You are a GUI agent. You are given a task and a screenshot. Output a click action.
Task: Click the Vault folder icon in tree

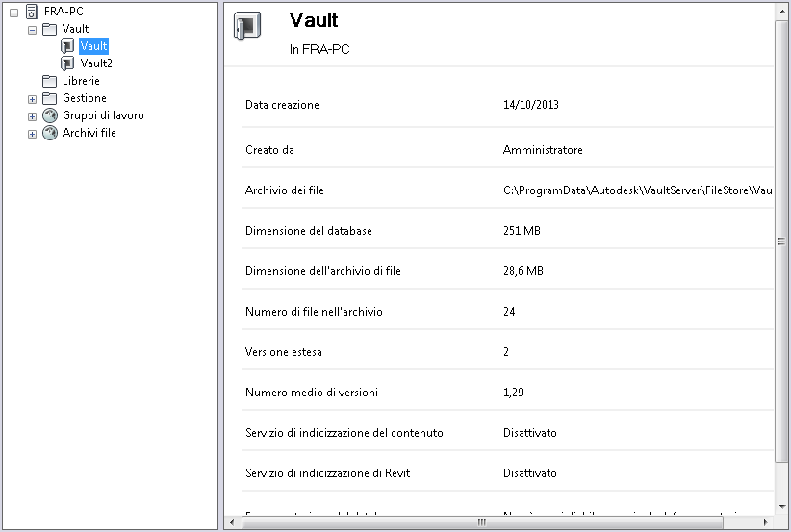click(x=50, y=29)
